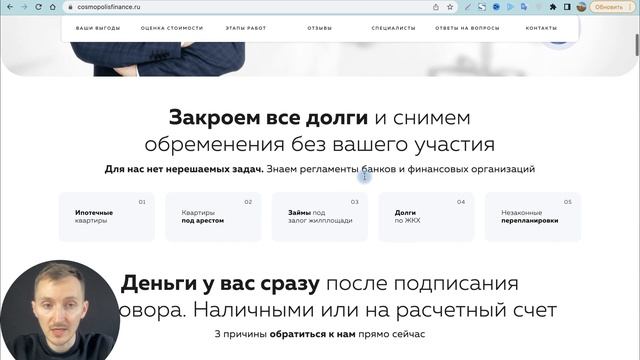Screen dimensions: 640x360
Task: Click the КОНТАКТЫ navigation link
Action: tap(541, 28)
